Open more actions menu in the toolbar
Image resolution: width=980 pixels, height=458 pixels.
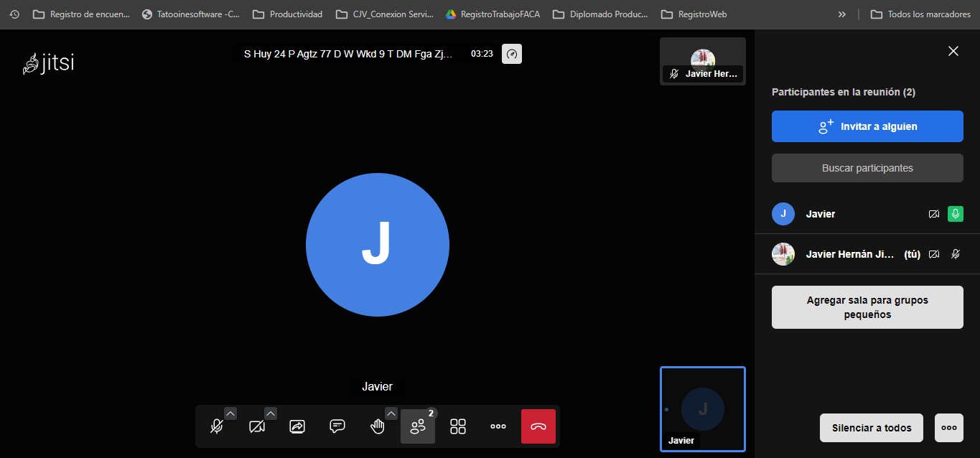(498, 426)
